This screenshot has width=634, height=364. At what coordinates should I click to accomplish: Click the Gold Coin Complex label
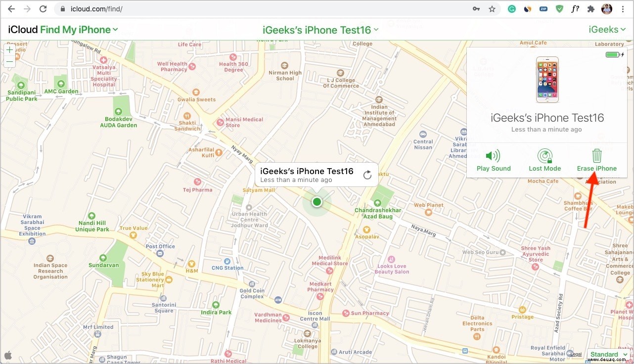[x=252, y=293]
